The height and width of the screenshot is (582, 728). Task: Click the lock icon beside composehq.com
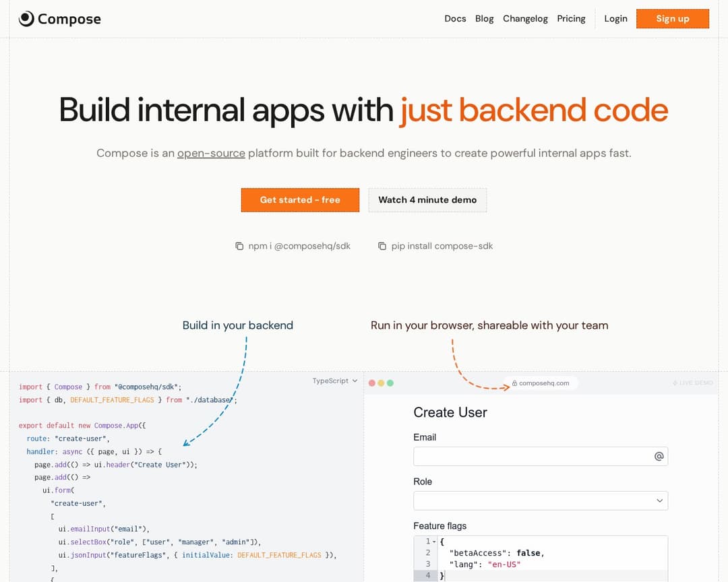(514, 383)
